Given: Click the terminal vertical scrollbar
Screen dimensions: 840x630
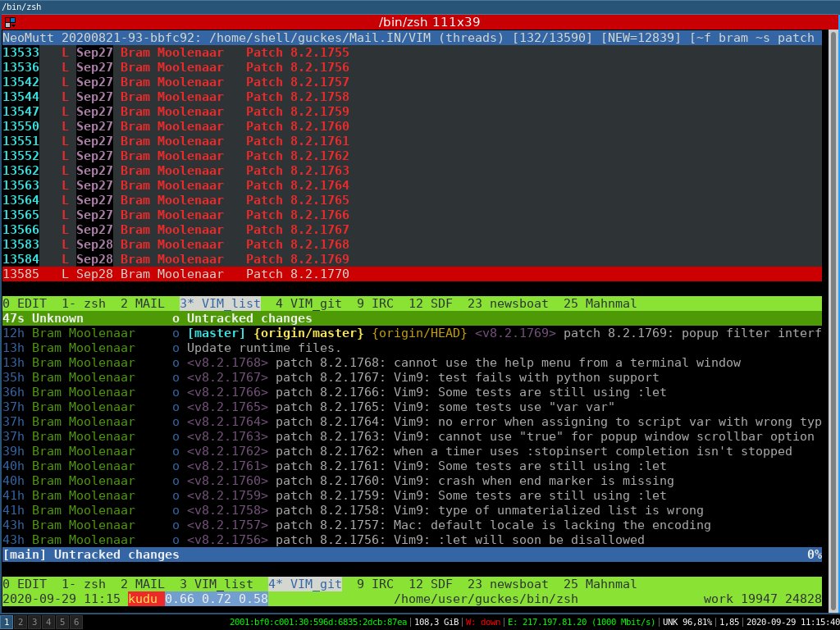Looking at the screenshot, I should pyautogui.click(x=832, y=319).
